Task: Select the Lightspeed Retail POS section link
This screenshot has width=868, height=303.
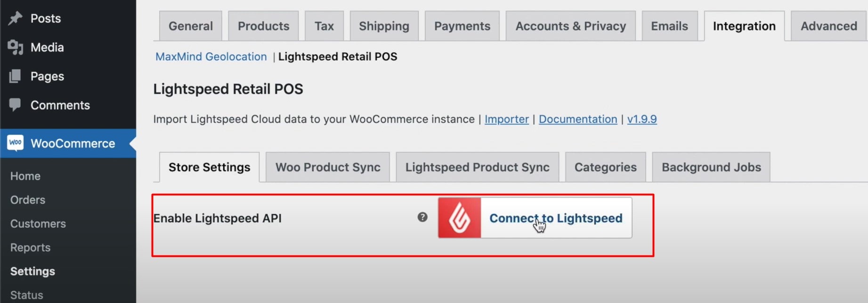Action: tap(338, 56)
